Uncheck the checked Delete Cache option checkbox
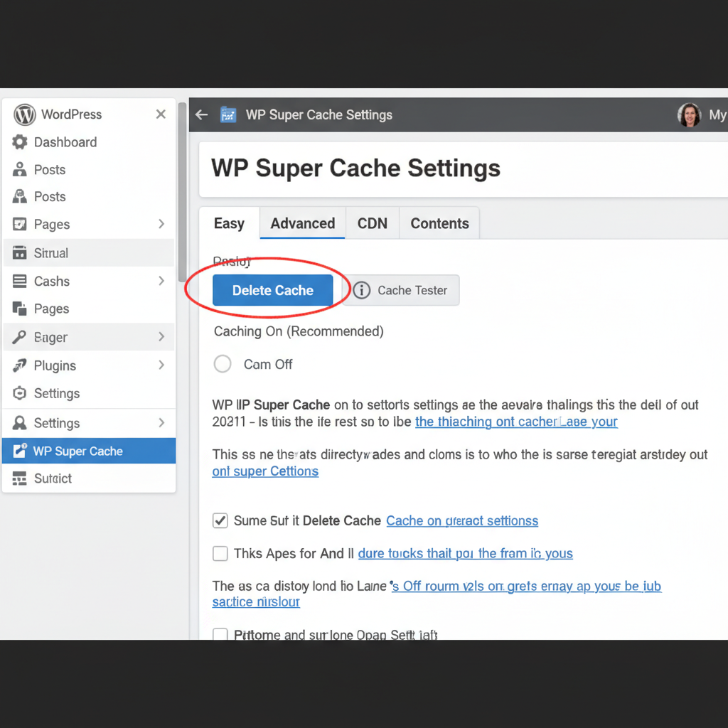Screen dimensions: 728x728 coord(220,520)
